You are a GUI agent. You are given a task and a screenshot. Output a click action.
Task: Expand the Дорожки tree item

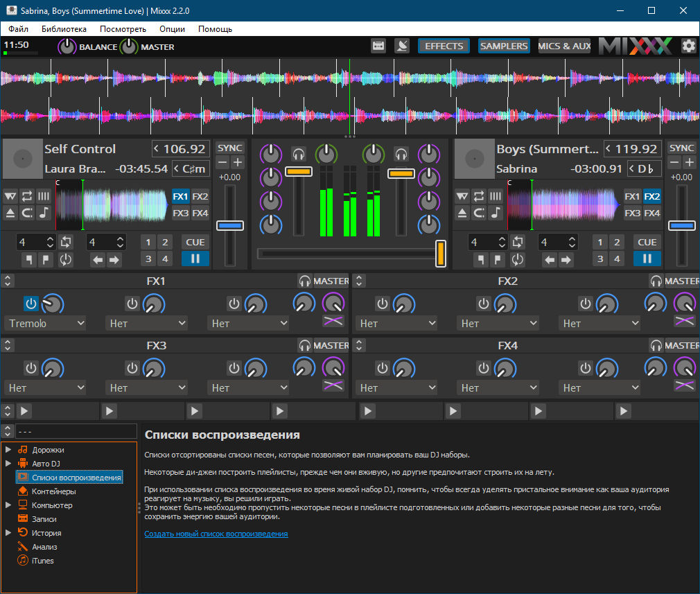[8, 450]
